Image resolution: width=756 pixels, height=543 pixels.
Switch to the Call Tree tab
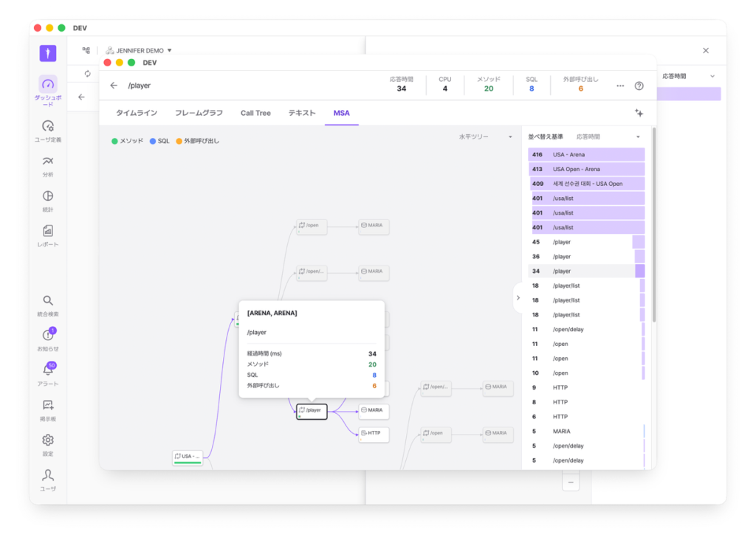255,113
